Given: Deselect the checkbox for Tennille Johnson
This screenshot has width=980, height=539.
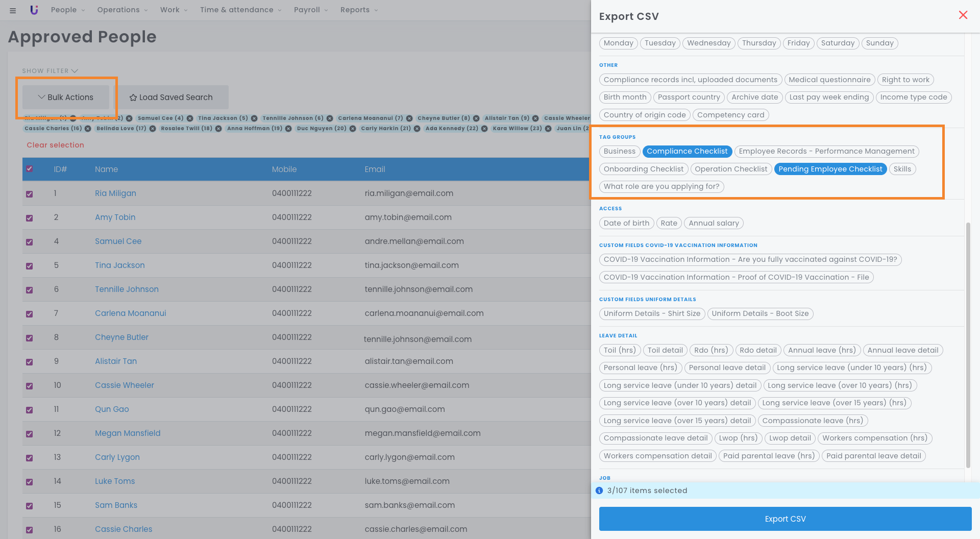Looking at the screenshot, I should 30,290.
